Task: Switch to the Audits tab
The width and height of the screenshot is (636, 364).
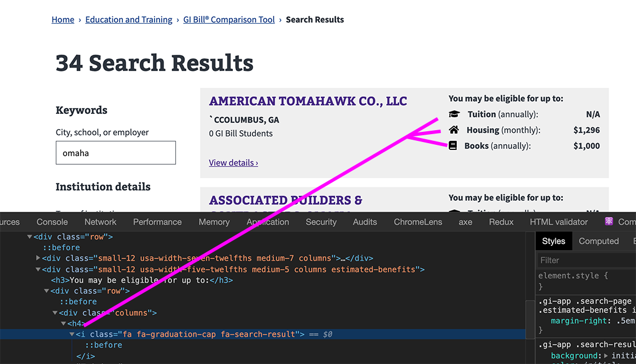Action: [x=365, y=221]
